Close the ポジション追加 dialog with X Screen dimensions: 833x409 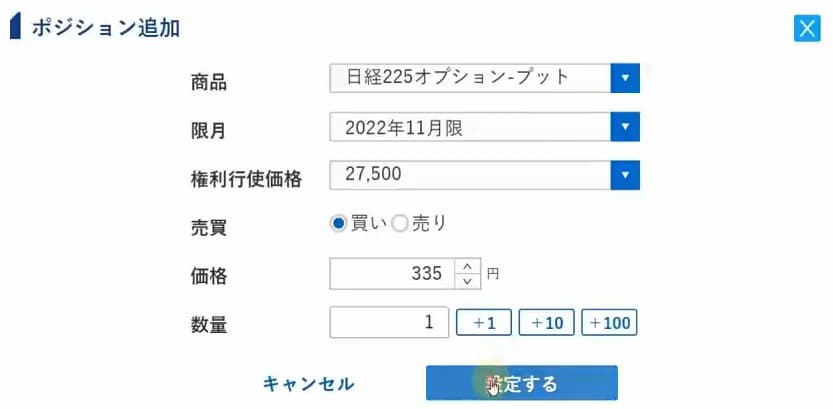point(806,28)
